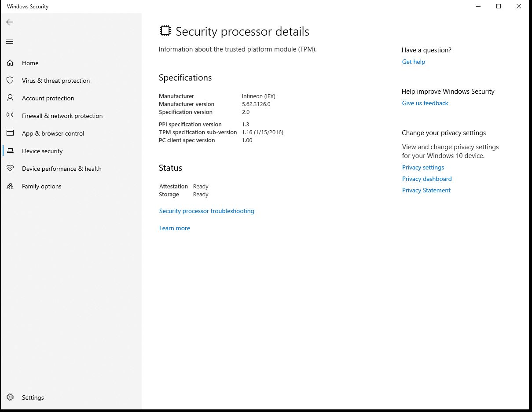Viewport: 532px width, 412px height.
Task: Open the Get help link
Action: (x=413, y=62)
